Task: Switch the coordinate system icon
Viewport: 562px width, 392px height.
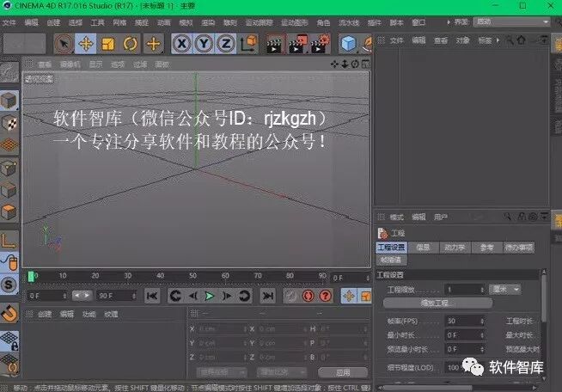Action: click(248, 44)
